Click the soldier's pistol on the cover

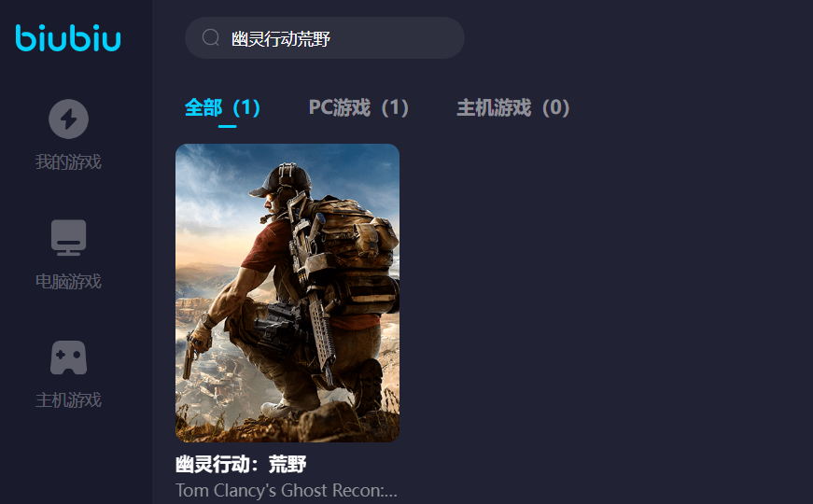189,357
